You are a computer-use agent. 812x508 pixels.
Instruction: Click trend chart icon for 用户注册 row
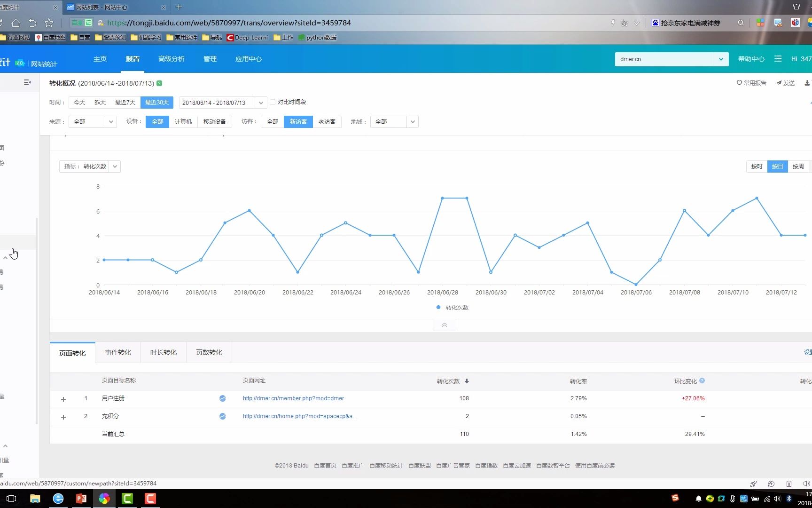(222, 398)
